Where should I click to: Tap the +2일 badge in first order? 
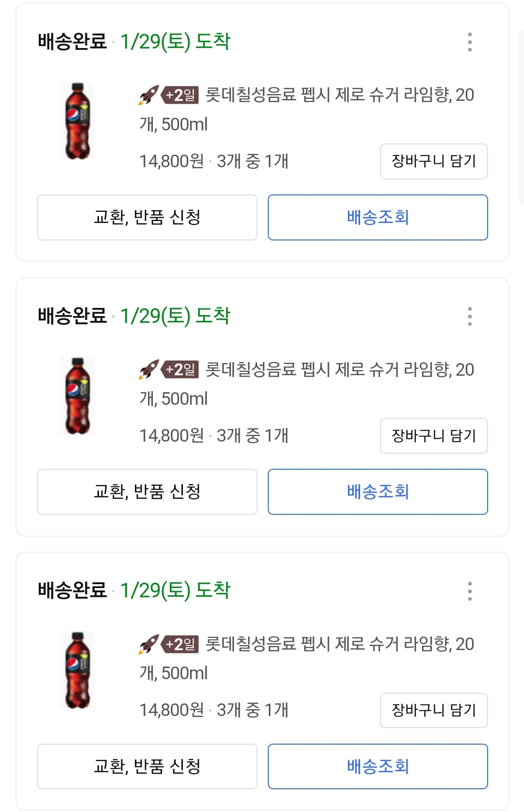click(x=180, y=95)
